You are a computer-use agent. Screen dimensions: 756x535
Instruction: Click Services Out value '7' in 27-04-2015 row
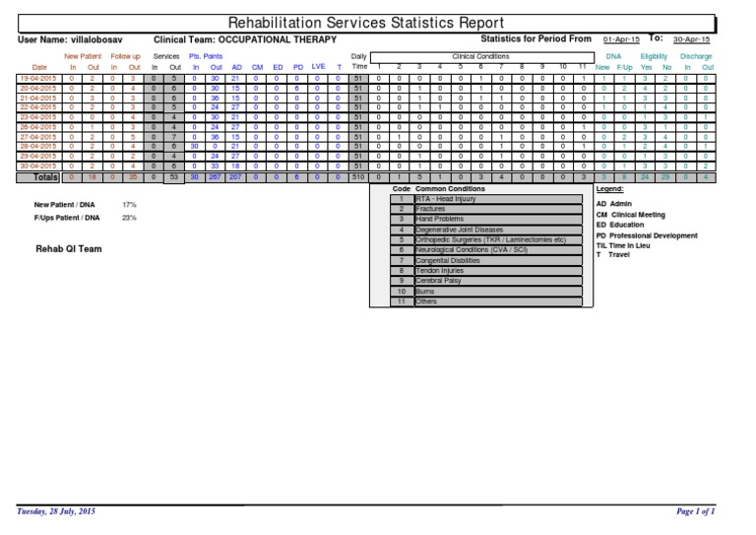tap(174, 137)
